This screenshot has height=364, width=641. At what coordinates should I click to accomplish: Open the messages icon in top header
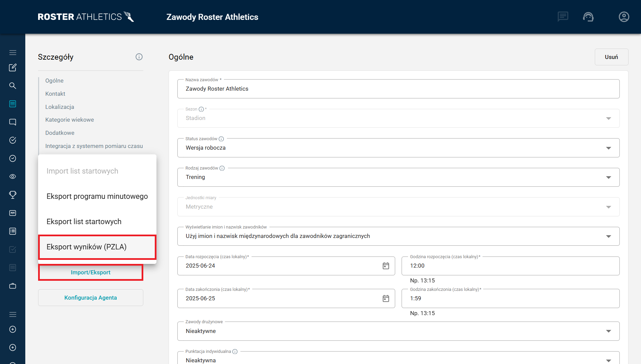[563, 17]
